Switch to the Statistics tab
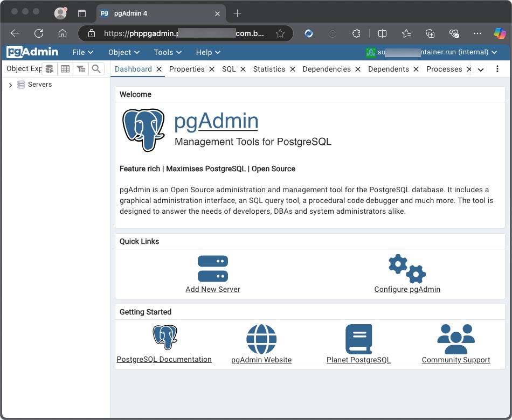Screen dimensions: 512x420 [269, 69]
